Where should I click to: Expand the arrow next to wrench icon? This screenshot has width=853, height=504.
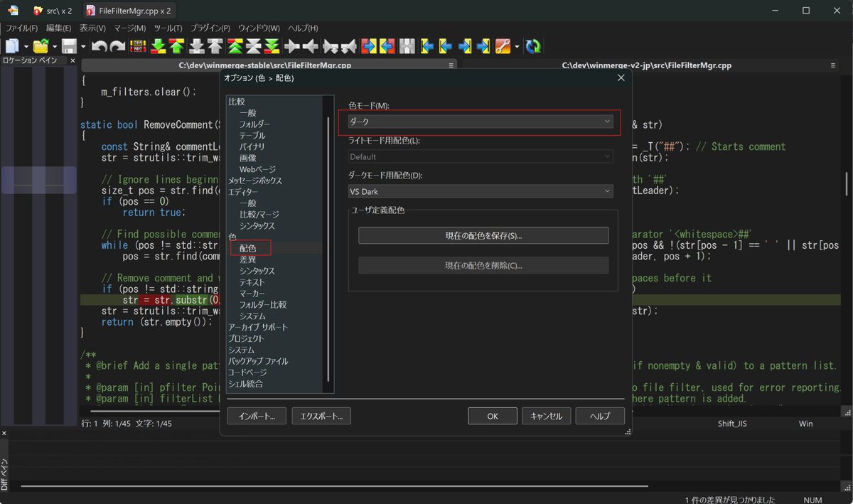click(x=517, y=46)
